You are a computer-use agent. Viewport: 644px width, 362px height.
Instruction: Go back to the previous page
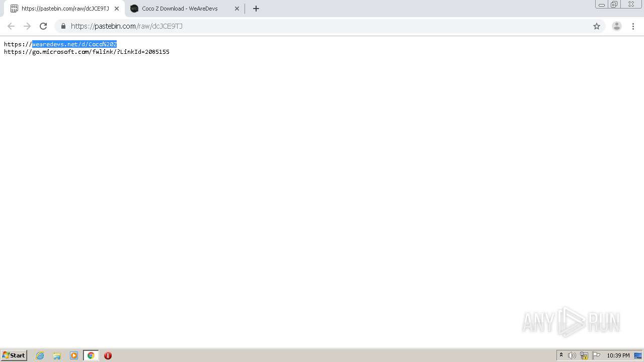(x=11, y=26)
